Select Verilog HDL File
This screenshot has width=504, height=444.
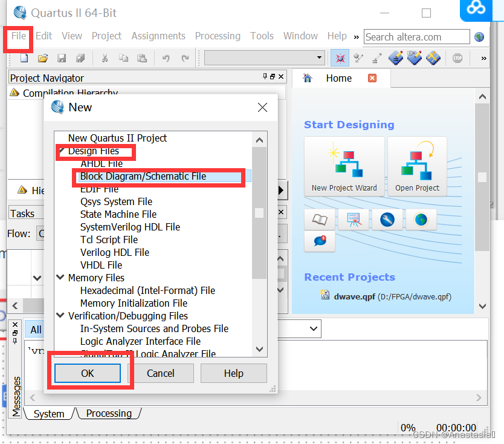tap(115, 253)
